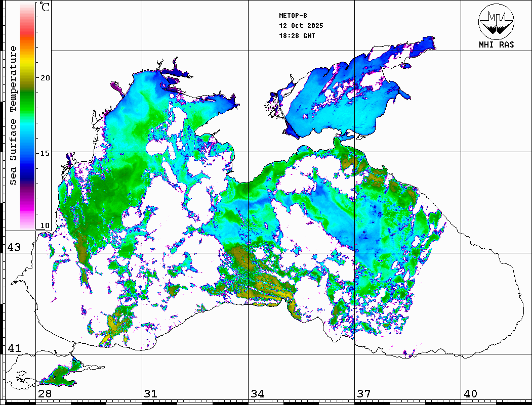Select the METOP-B satellite label
The width and height of the screenshot is (532, 405).
[x=293, y=16]
